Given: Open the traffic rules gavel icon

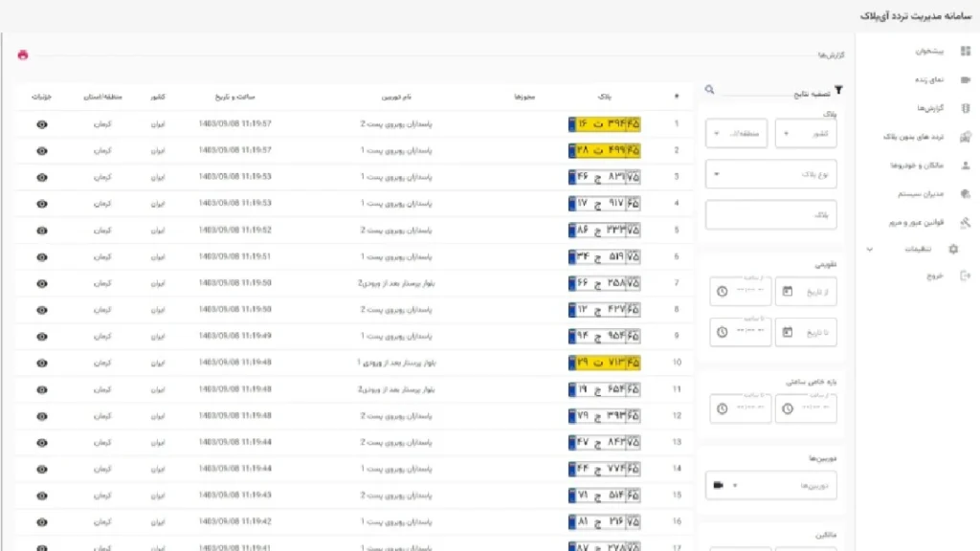Looking at the screenshot, I should tap(966, 222).
